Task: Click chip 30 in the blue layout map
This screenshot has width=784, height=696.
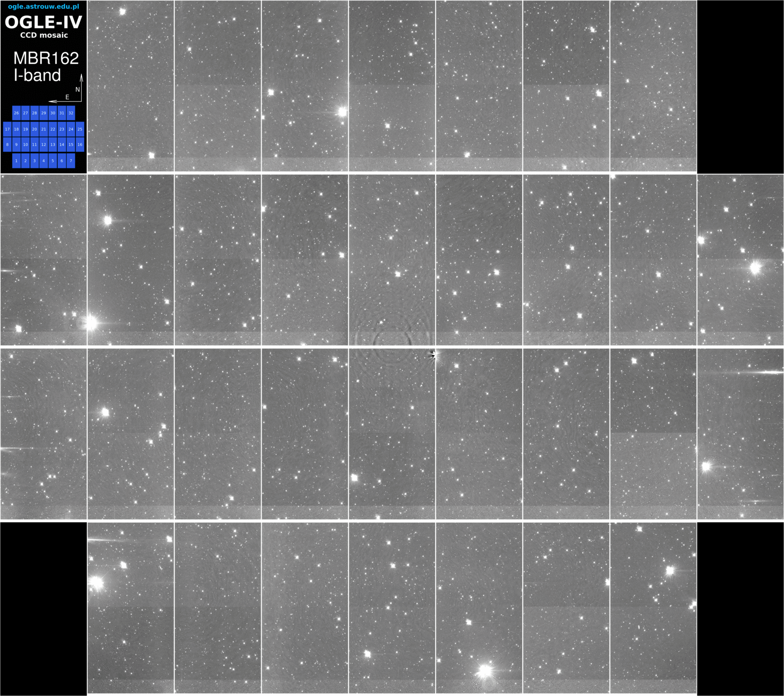Action: (x=52, y=113)
